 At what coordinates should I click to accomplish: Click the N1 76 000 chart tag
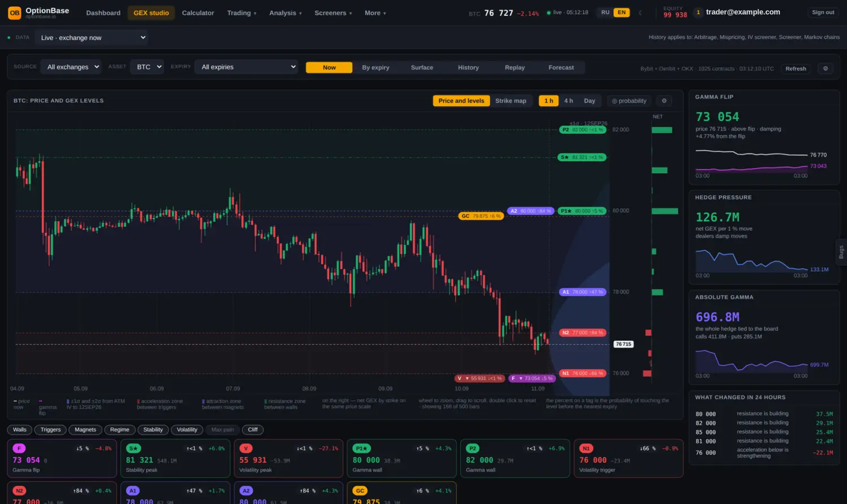[582, 374]
